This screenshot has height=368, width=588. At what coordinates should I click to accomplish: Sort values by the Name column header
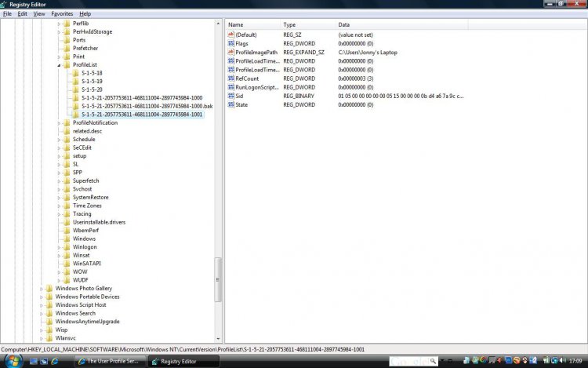coord(253,25)
